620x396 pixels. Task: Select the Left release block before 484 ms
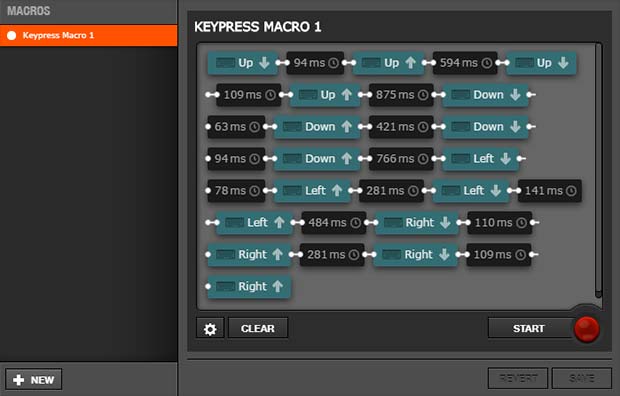coord(255,223)
